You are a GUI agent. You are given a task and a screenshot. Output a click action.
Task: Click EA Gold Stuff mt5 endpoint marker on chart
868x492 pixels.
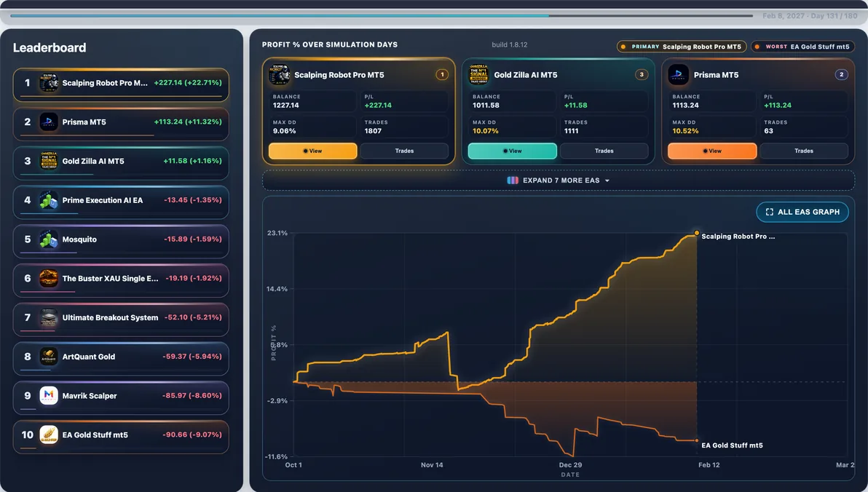(x=696, y=440)
